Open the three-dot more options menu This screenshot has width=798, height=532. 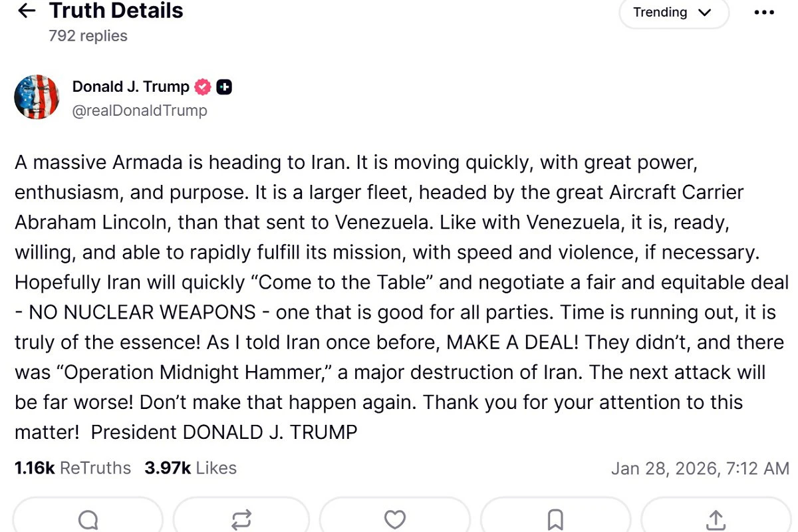[x=764, y=12]
